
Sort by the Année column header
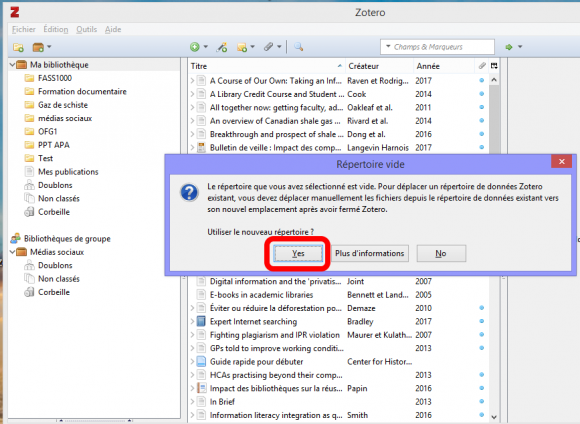pos(444,66)
